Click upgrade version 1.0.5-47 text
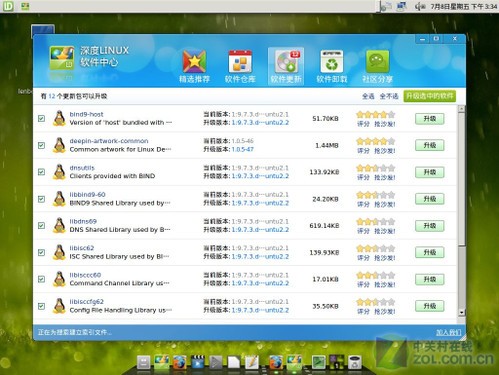Viewport: 499px width, 375px height. tap(242, 149)
